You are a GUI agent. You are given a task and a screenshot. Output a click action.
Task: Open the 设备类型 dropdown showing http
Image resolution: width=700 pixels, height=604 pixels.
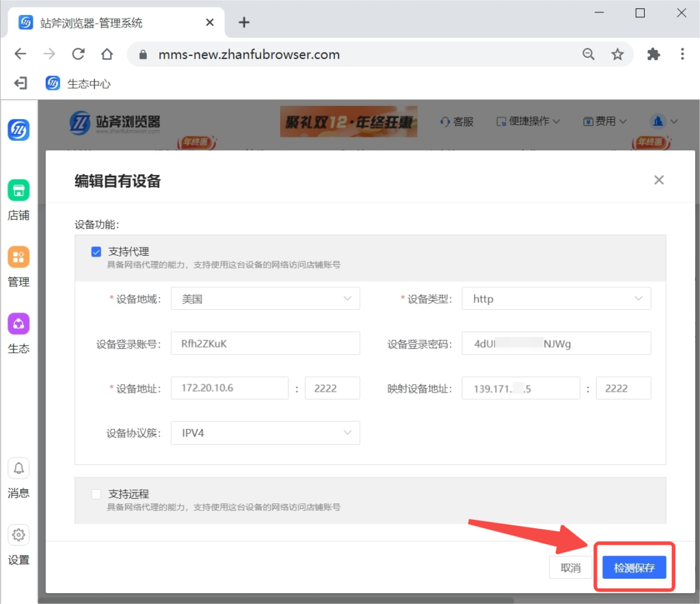[556, 298]
